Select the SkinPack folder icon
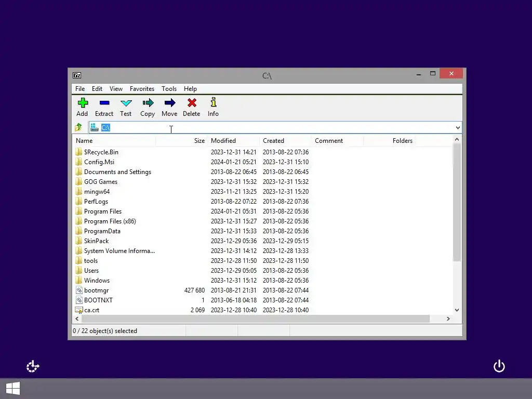Screen dimensions: 532x399 point(79,241)
